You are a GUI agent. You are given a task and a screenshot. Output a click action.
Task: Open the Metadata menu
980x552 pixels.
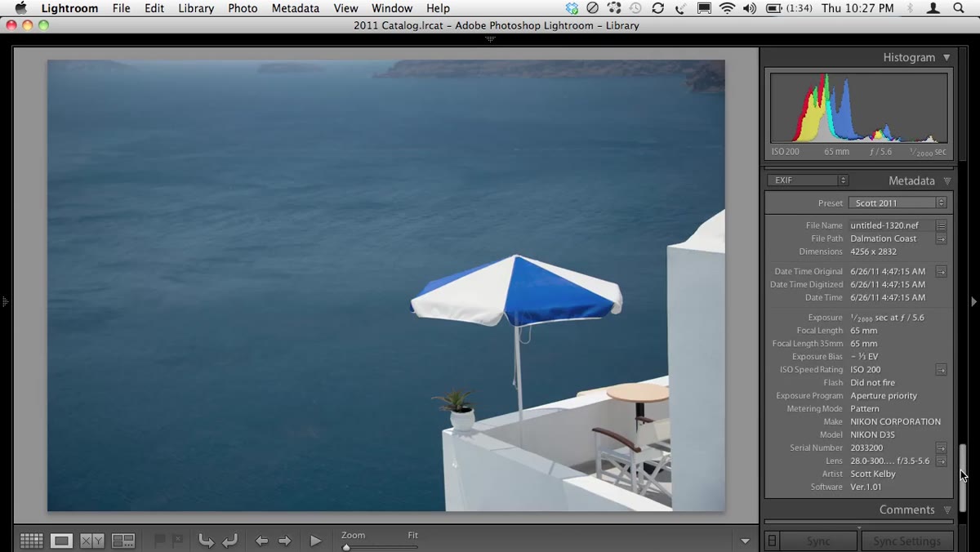pyautogui.click(x=296, y=8)
